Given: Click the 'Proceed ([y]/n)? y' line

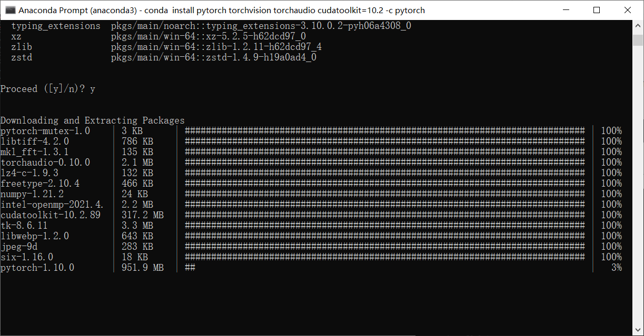Looking at the screenshot, I should (48, 89).
